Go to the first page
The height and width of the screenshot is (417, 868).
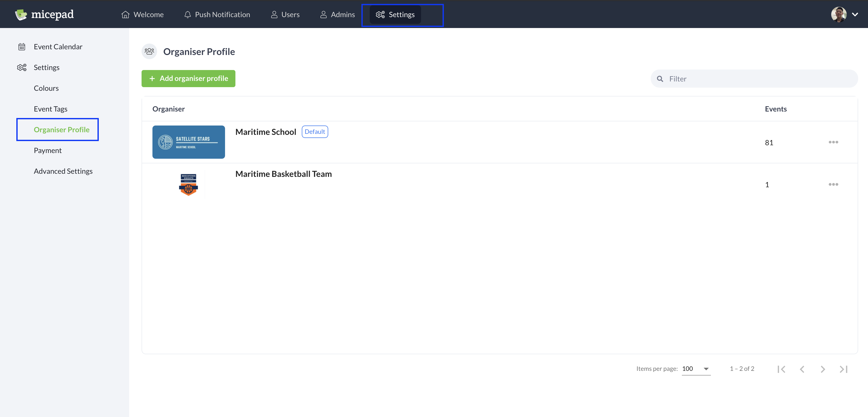click(781, 369)
